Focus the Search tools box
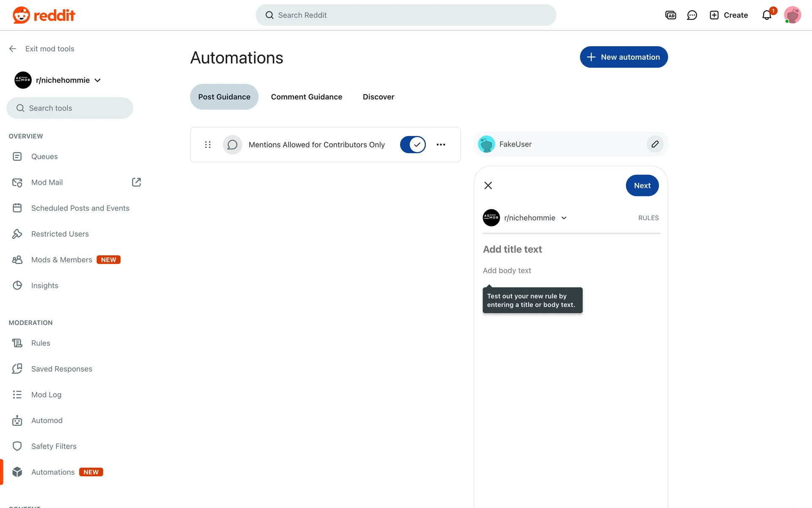Image resolution: width=812 pixels, height=508 pixels. click(70, 108)
